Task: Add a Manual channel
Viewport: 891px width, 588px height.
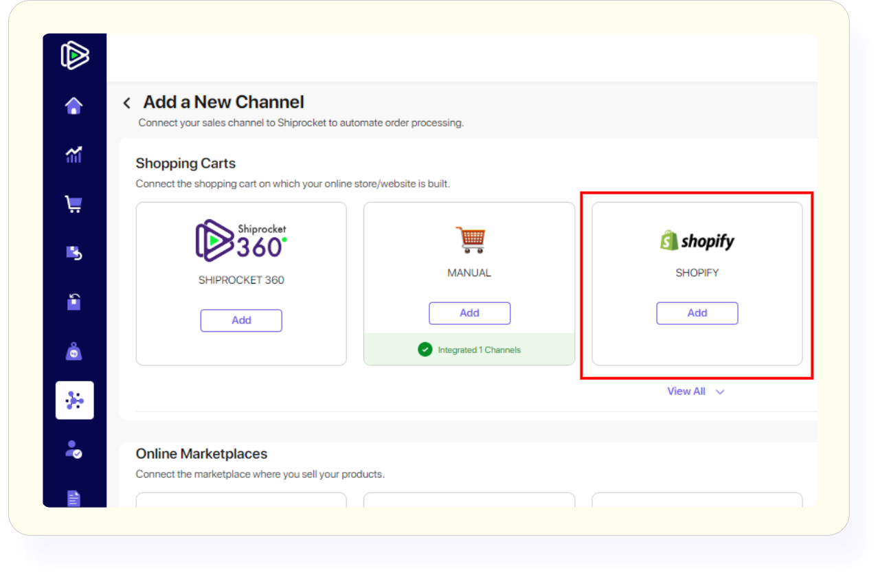Action: pyautogui.click(x=469, y=313)
